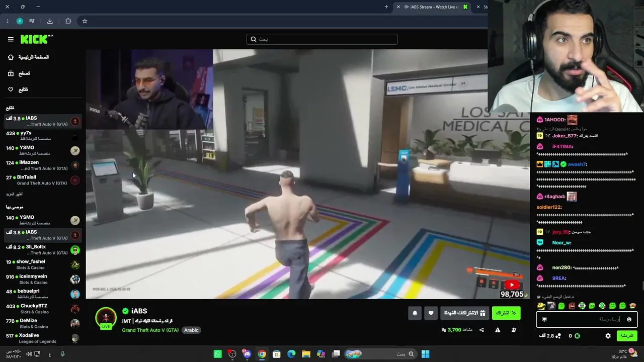Image resolution: width=644 pixels, height=362 pixels.
Task: Open File Explorer from the taskbar
Action: (x=306, y=354)
